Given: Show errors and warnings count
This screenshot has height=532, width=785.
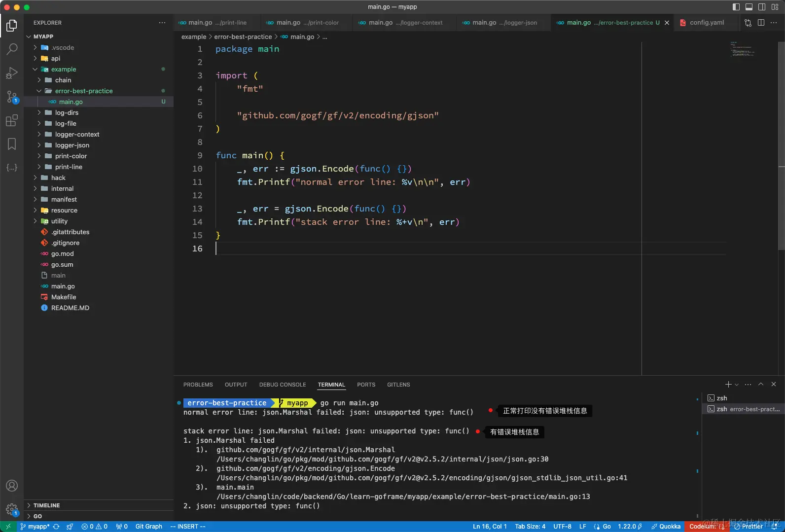Looking at the screenshot, I should pyautogui.click(x=95, y=527).
